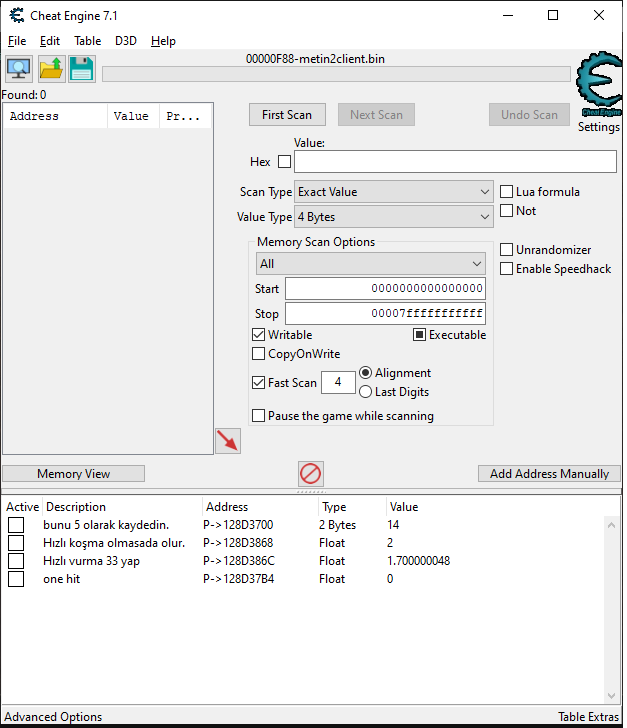
Task: Activate the 'bunu 5 olarak kaydedin.' entry checkbox
Action: click(16, 525)
